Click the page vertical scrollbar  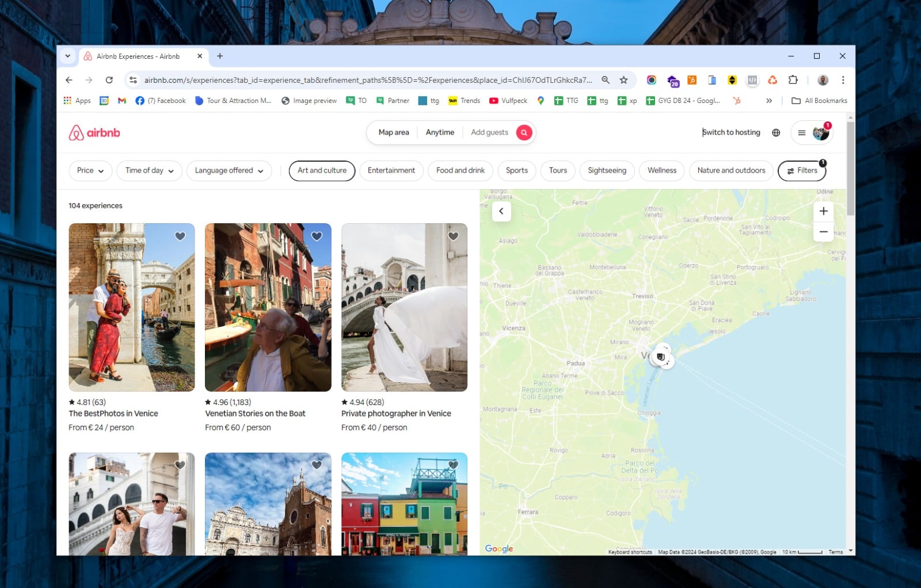click(850, 167)
